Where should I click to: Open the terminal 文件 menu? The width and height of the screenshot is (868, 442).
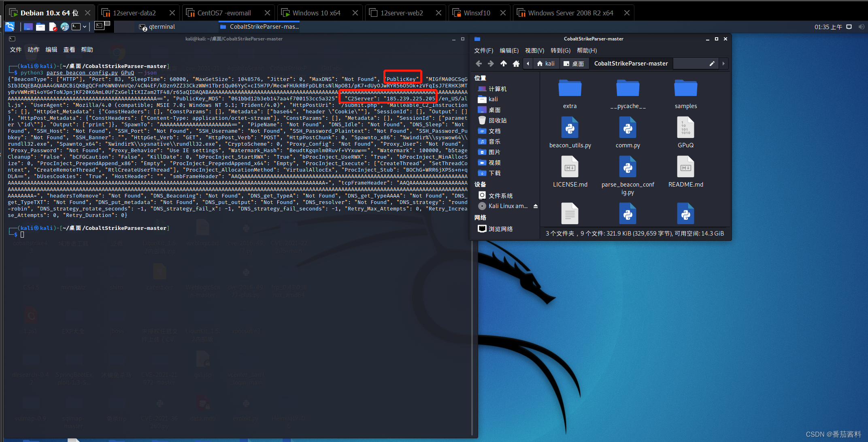[16, 49]
